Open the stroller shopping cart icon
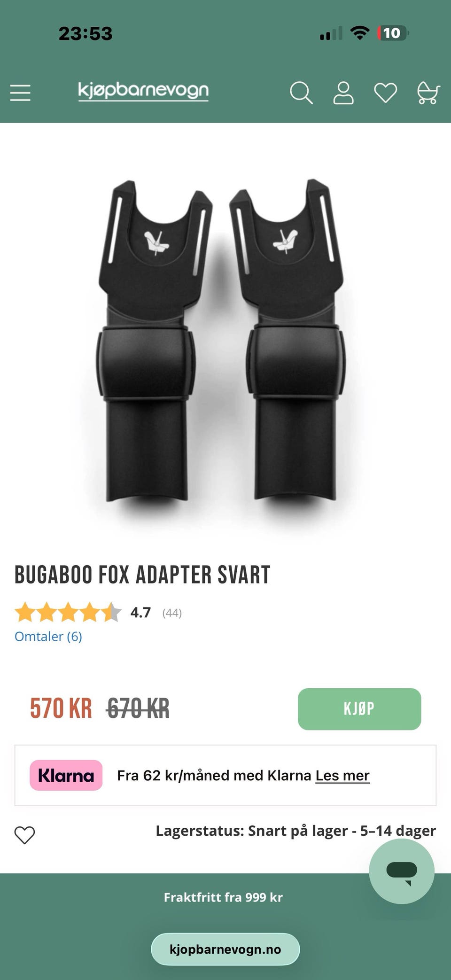451x980 pixels. pos(428,93)
